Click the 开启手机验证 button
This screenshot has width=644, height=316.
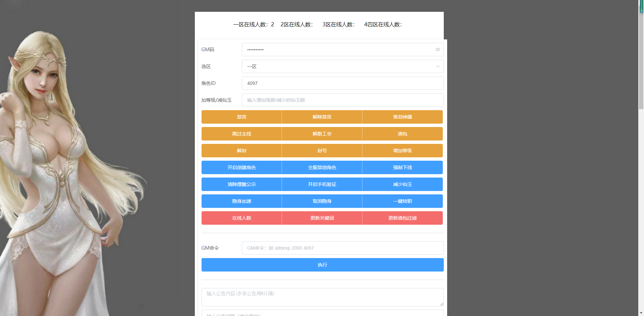pos(322,184)
